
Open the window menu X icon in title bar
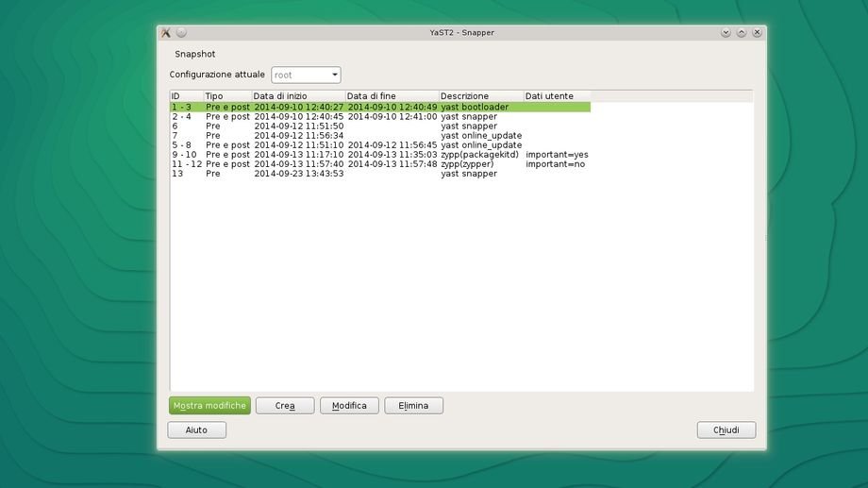(166, 32)
